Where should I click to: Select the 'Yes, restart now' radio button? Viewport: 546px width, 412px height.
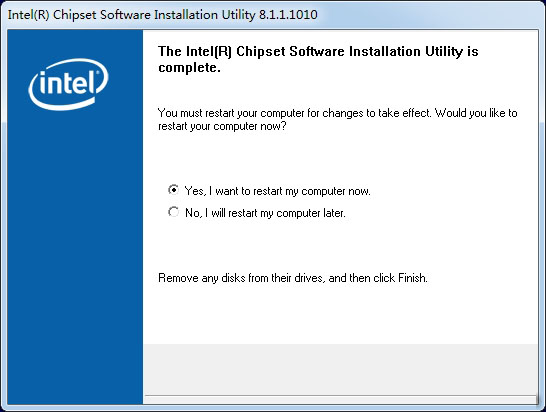pyautogui.click(x=173, y=190)
